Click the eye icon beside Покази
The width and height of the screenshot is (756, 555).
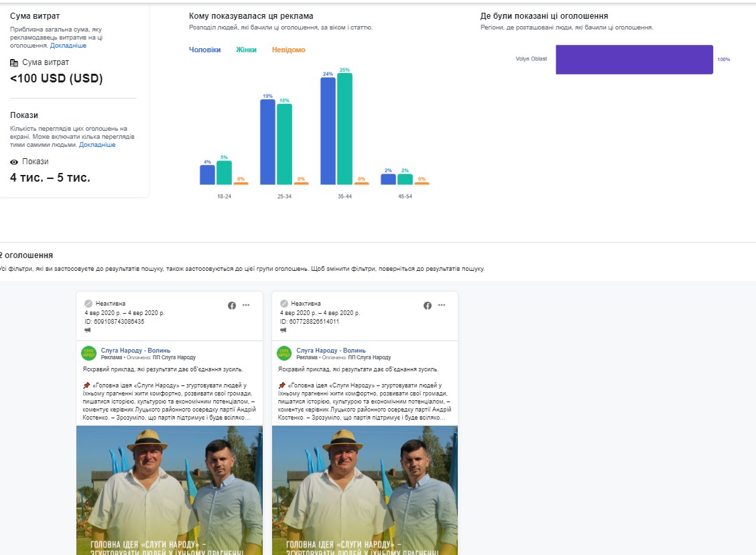pyautogui.click(x=14, y=162)
